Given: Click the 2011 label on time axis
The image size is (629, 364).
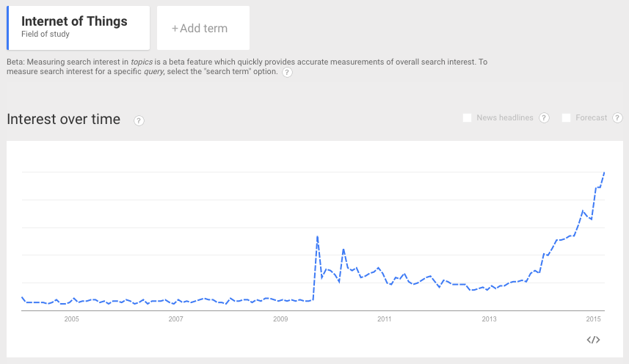Looking at the screenshot, I should (385, 319).
